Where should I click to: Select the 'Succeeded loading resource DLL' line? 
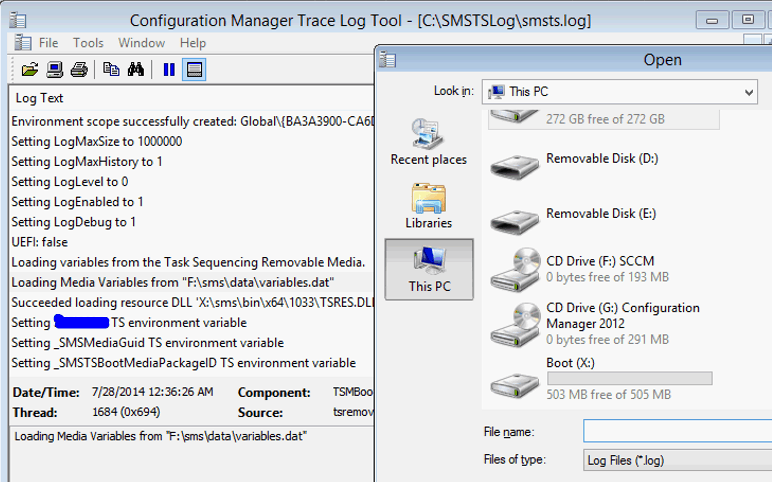point(192,302)
